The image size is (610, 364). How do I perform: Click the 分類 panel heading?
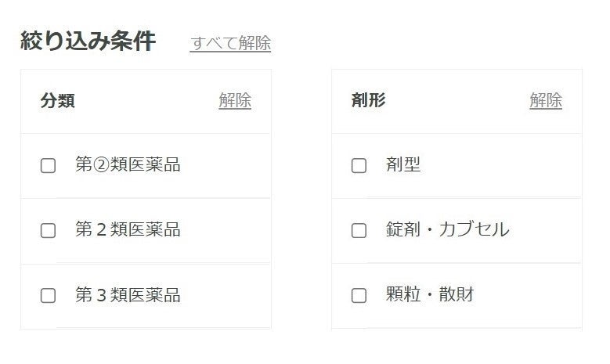point(58,100)
